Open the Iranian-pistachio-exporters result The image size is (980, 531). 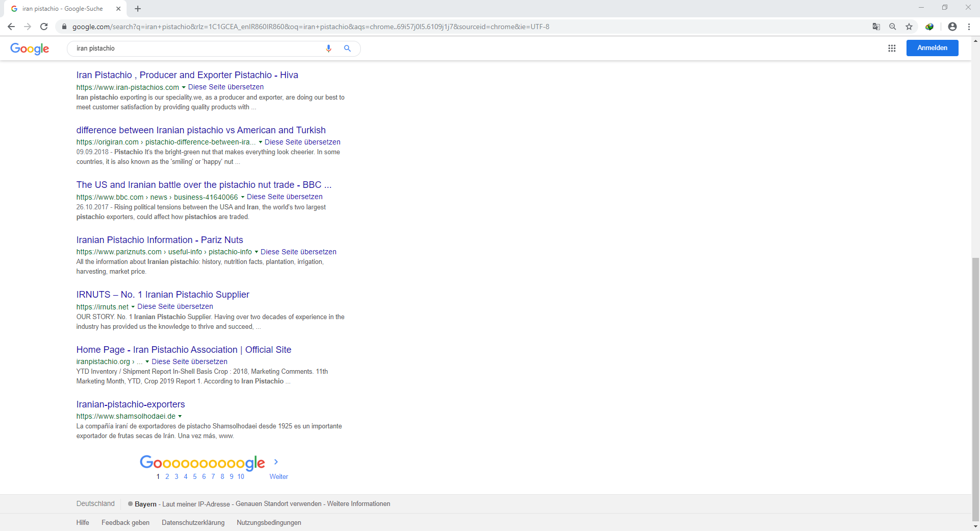pos(131,404)
